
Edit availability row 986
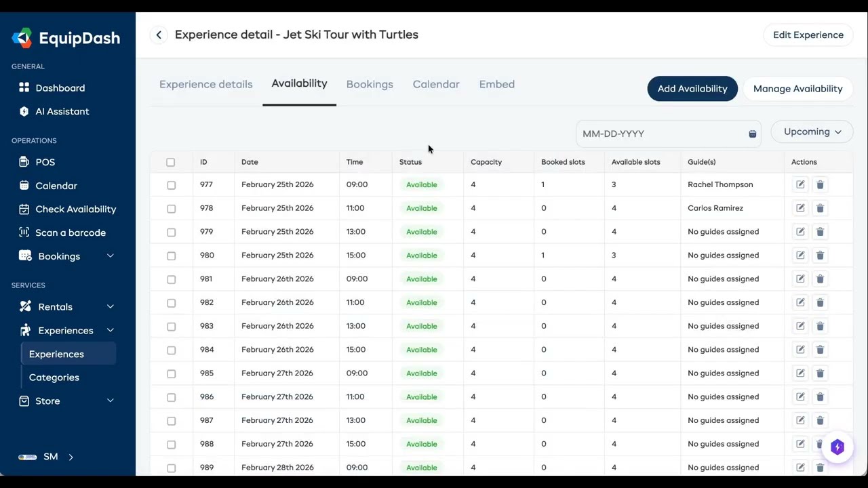(x=800, y=396)
